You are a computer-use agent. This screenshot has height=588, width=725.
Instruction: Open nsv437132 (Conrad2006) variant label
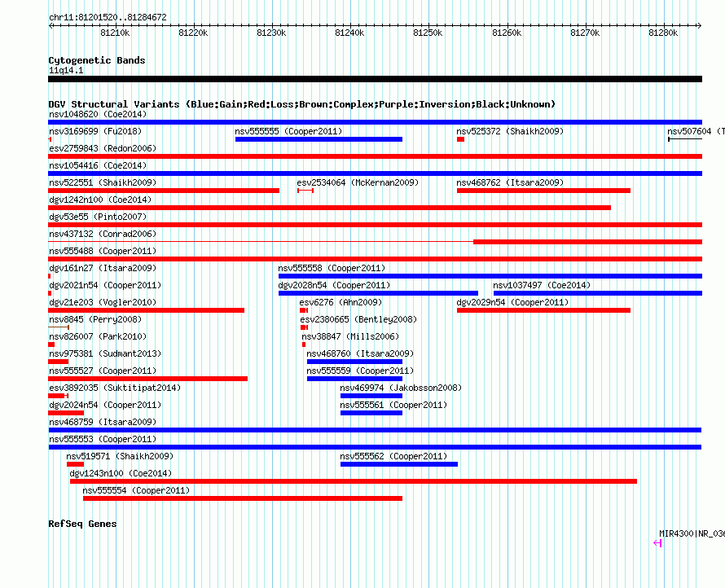[x=103, y=234]
